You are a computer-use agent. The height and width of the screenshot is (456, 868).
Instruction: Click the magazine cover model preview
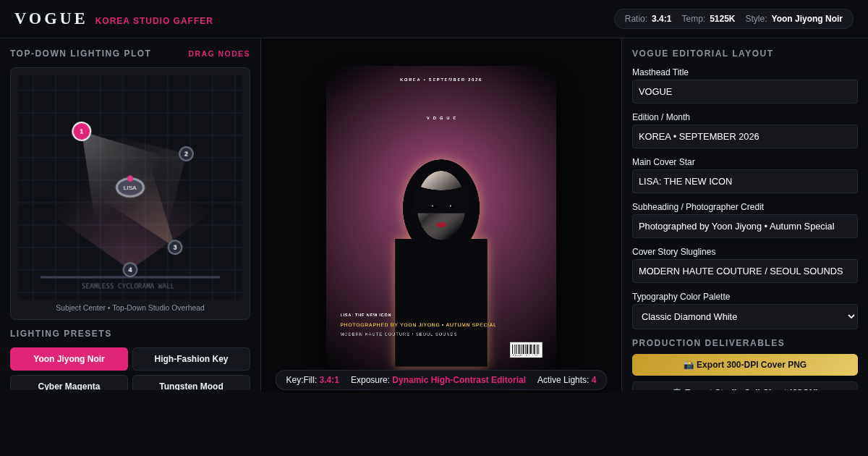[441, 217]
